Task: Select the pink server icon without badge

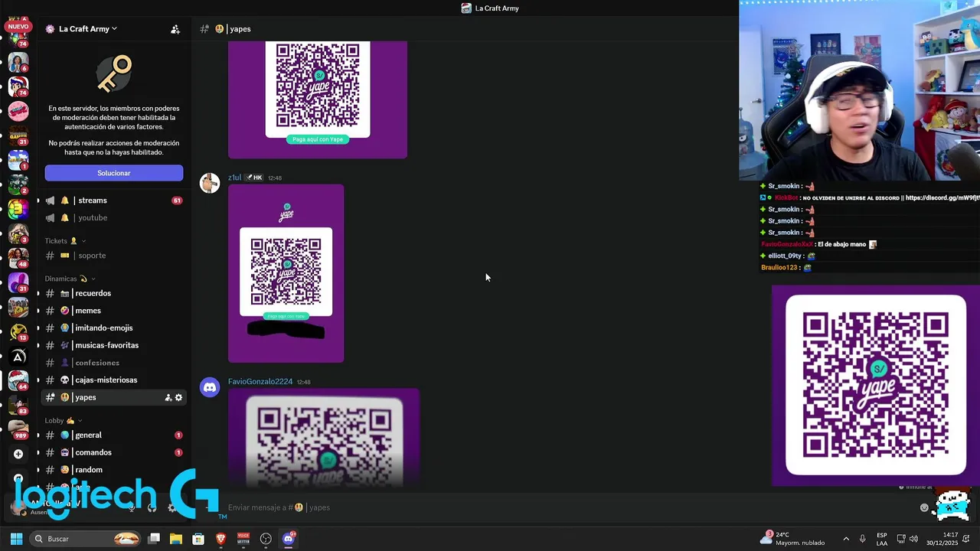Action: point(18,111)
